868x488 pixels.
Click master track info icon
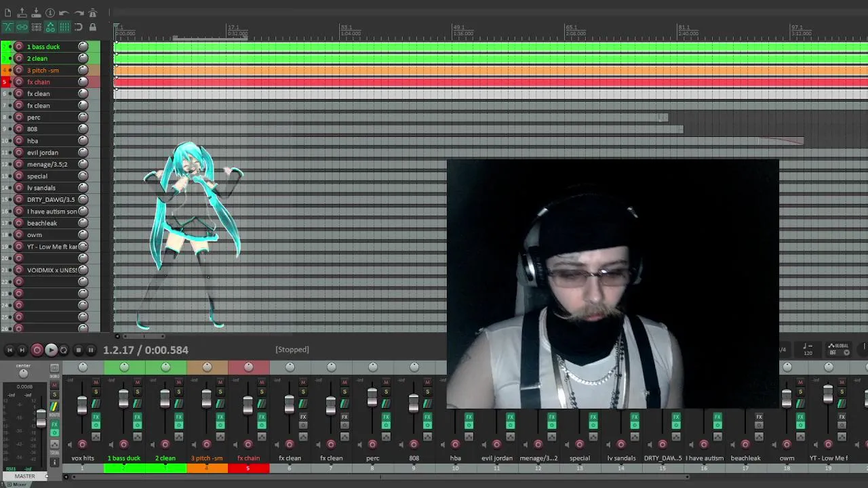[x=54, y=462]
